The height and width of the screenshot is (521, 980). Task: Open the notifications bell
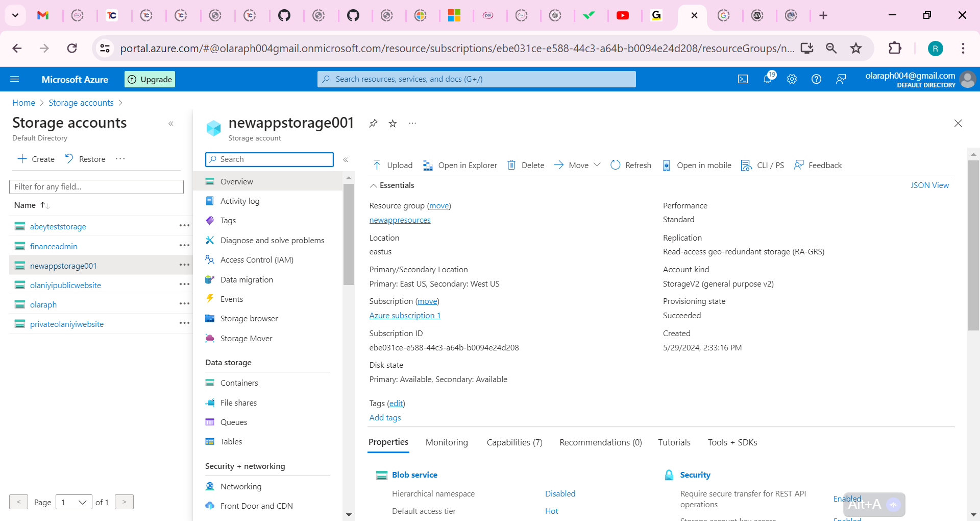click(x=767, y=79)
